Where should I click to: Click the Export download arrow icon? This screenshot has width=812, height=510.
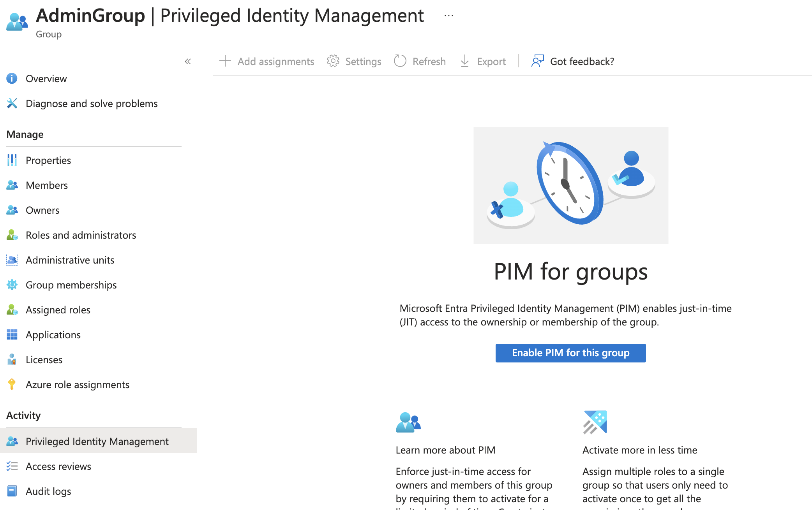(465, 61)
